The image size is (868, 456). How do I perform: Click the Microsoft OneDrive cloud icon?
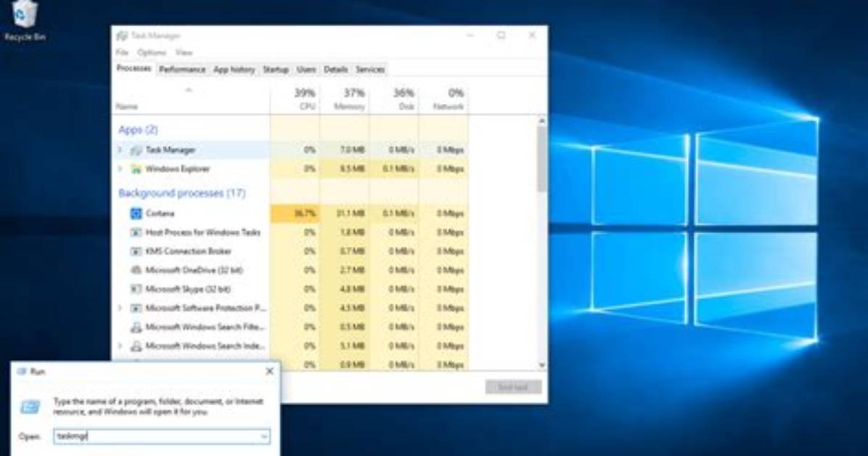click(x=136, y=270)
